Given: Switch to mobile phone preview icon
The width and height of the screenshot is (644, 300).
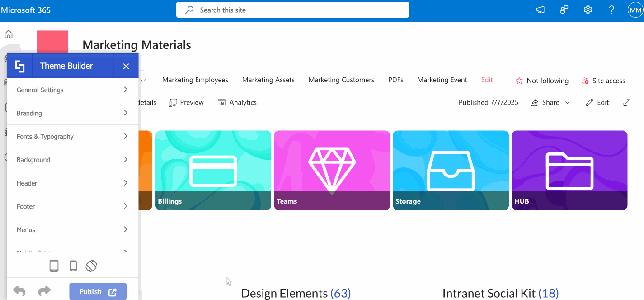Looking at the screenshot, I should (73, 266).
